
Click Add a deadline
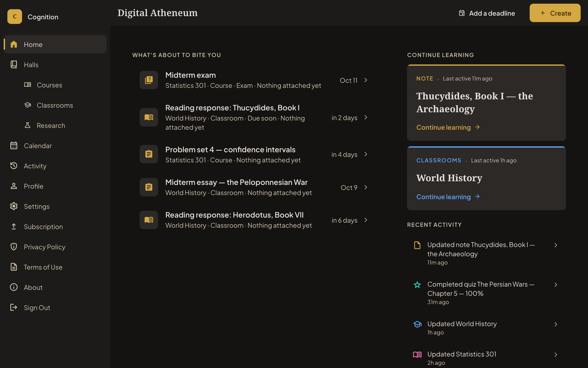(x=487, y=13)
